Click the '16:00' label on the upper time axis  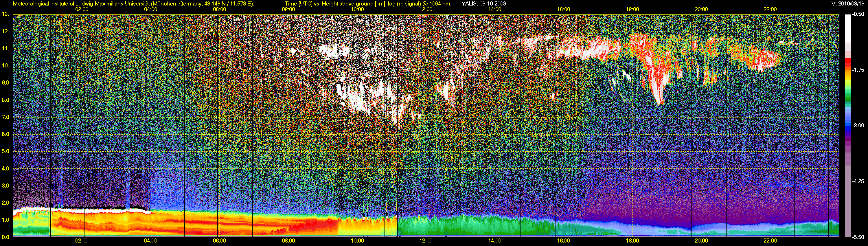(563, 10)
